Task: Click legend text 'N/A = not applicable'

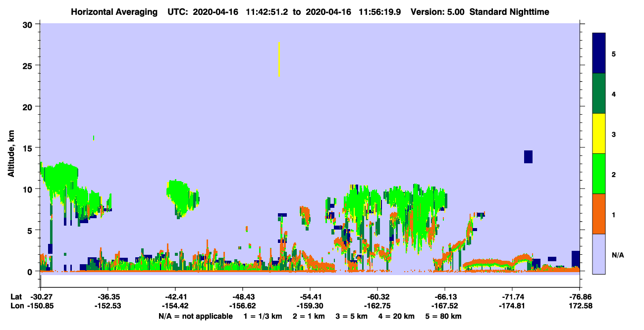Action: point(195,316)
